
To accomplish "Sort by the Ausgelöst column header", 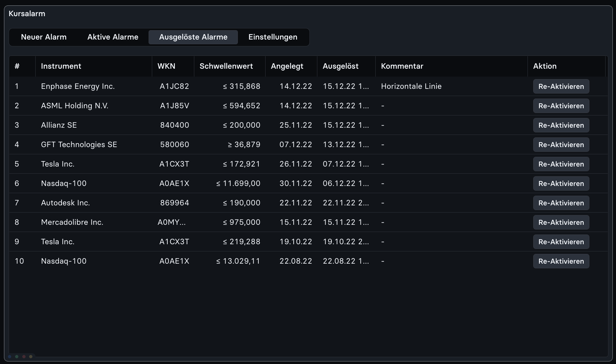I will 346,66.
